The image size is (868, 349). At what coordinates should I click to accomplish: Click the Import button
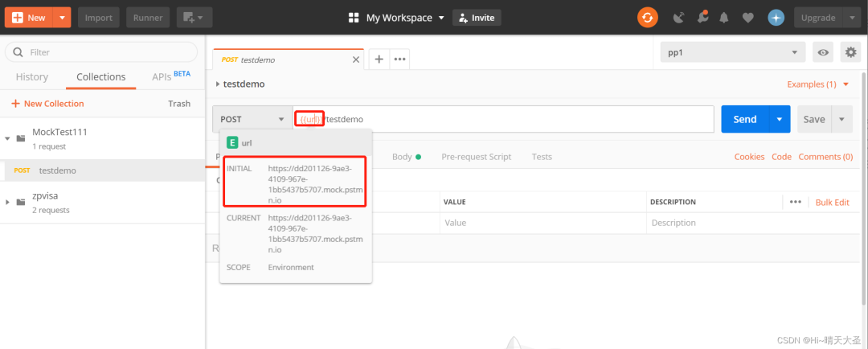click(99, 18)
